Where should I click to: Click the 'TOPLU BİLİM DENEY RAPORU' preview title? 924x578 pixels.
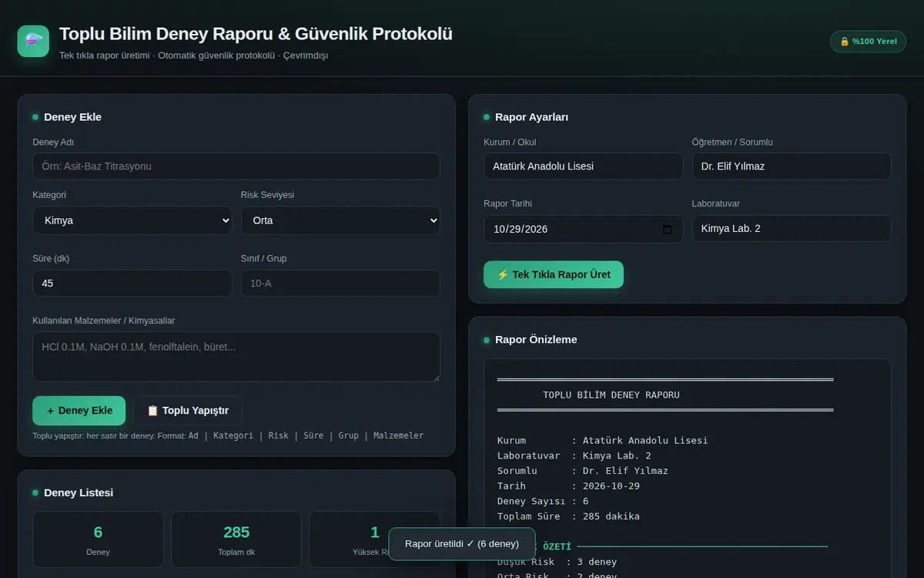click(x=611, y=395)
